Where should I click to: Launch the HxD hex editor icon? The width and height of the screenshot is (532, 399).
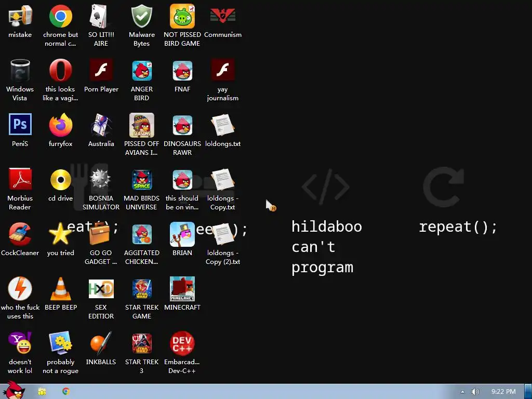click(101, 289)
